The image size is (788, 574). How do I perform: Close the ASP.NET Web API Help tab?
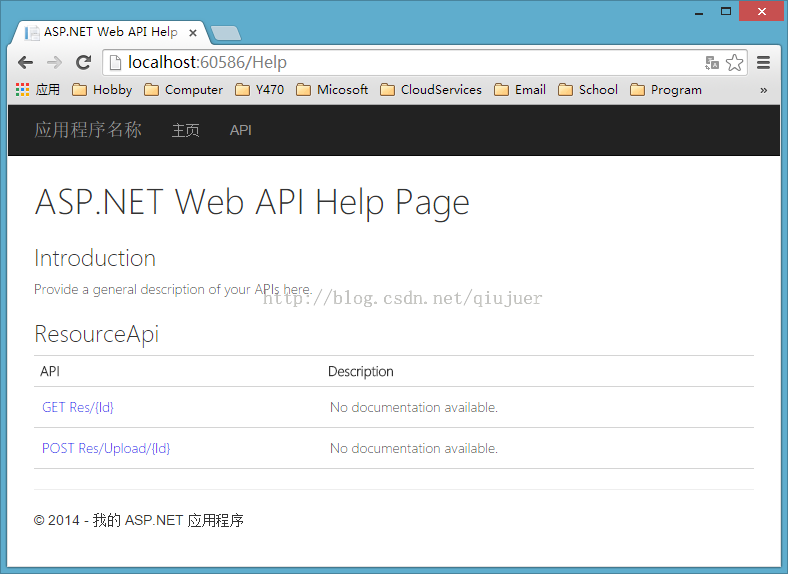(192, 33)
